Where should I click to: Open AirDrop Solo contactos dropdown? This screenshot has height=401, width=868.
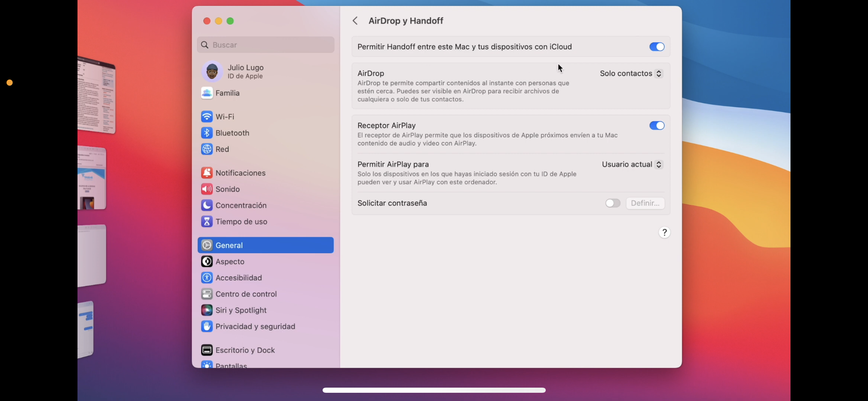(x=631, y=73)
